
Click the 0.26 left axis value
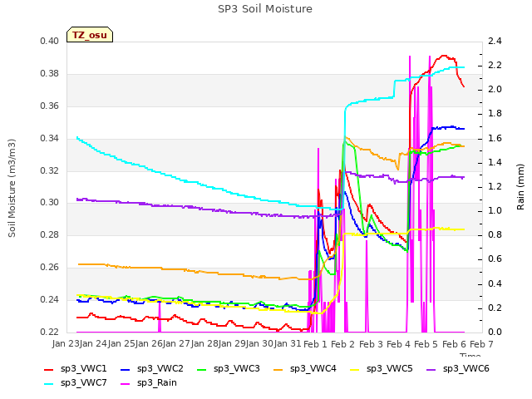tap(50, 268)
